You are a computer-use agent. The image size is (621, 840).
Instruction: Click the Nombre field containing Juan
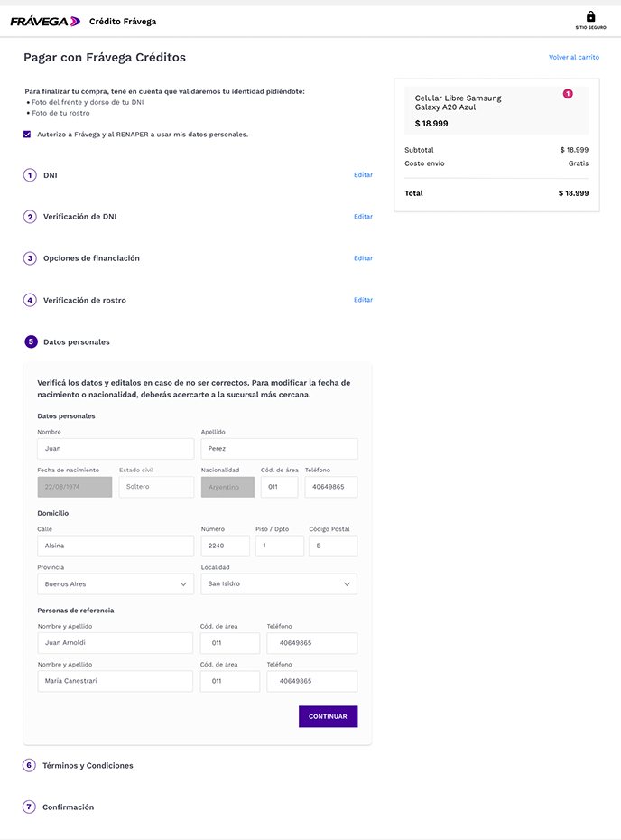point(116,449)
